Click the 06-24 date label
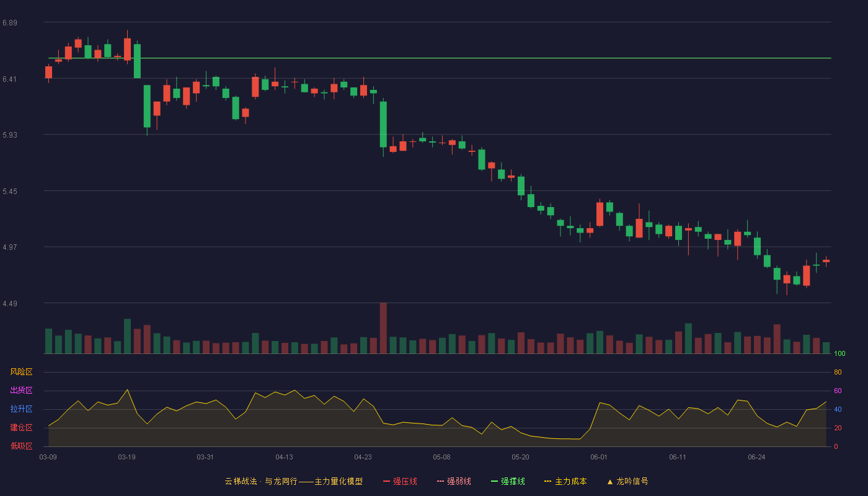The image size is (868, 496). click(757, 458)
